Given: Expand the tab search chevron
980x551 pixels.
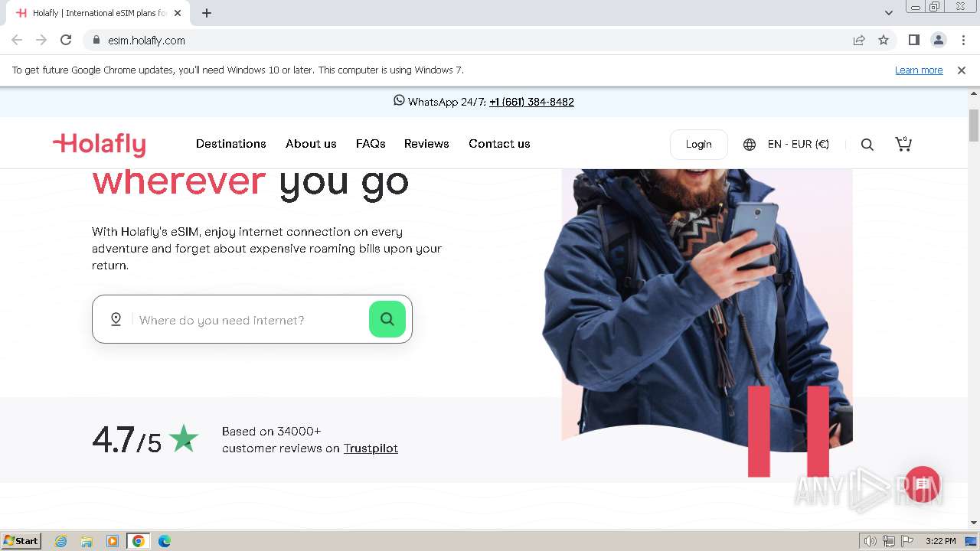Looking at the screenshot, I should (x=888, y=13).
